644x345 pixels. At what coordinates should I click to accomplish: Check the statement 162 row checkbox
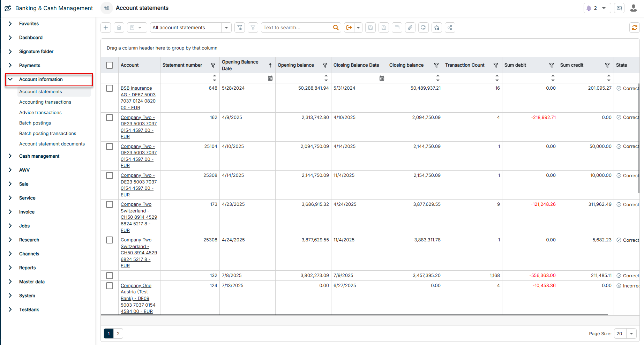coord(110,118)
